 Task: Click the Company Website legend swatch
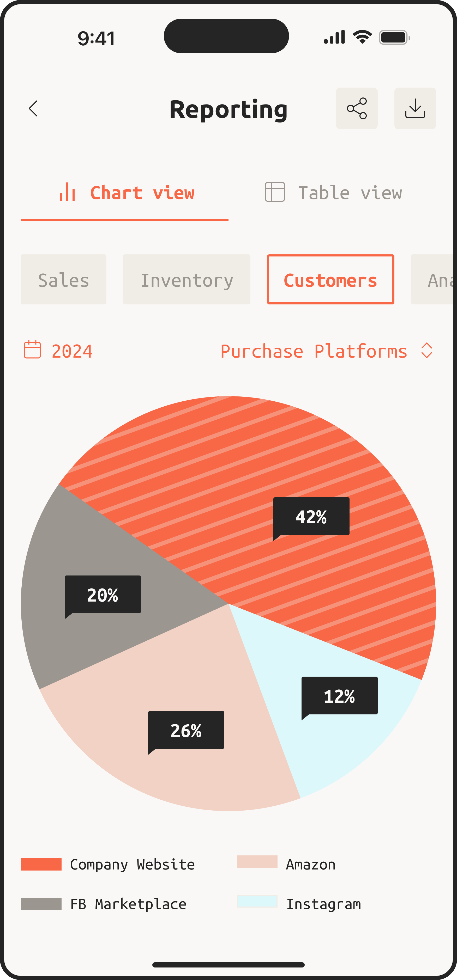coord(41,864)
